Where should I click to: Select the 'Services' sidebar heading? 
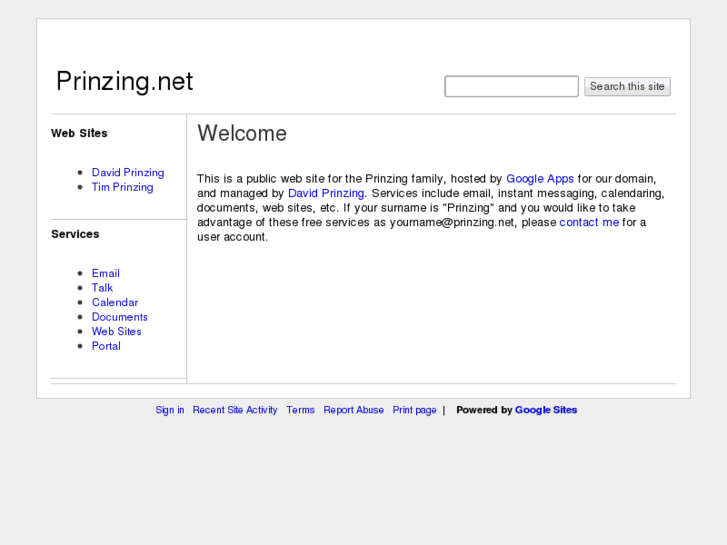coord(75,234)
